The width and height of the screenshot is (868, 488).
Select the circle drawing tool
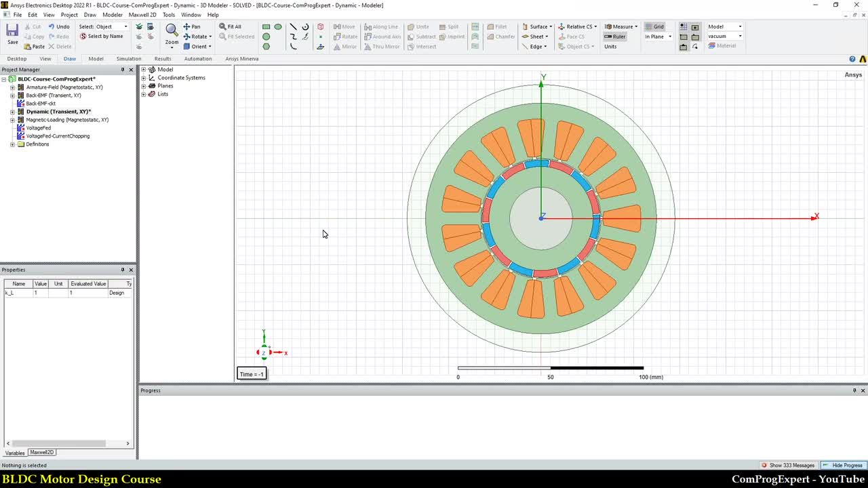(266, 37)
